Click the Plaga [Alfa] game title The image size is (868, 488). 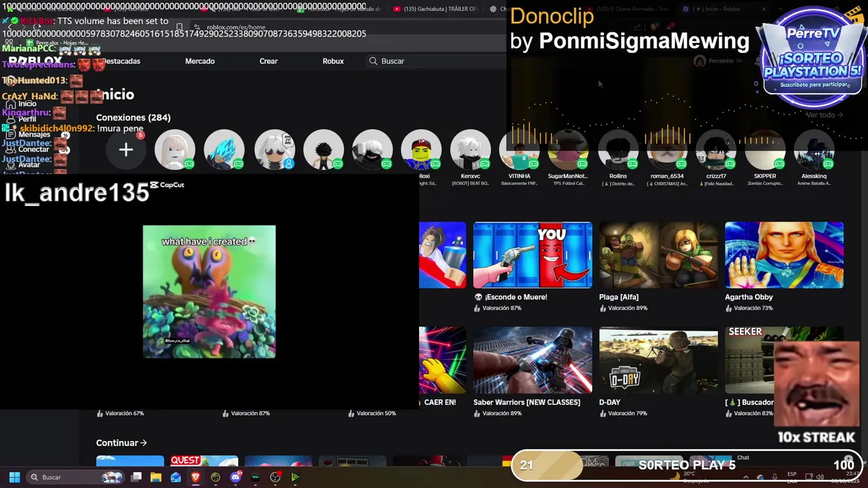[618, 297]
